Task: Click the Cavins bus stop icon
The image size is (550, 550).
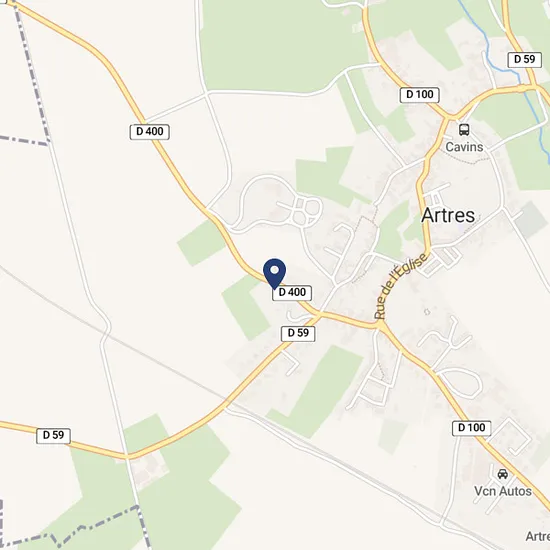Action: (464, 130)
